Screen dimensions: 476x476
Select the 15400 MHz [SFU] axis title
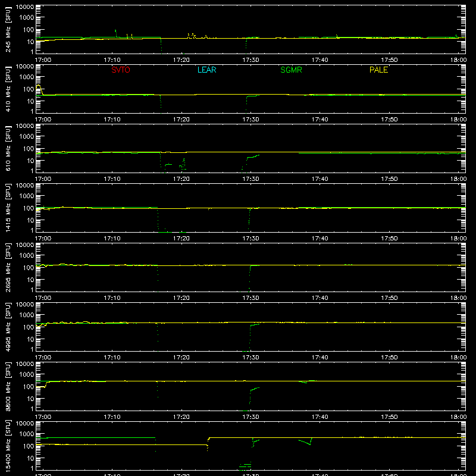8,446
